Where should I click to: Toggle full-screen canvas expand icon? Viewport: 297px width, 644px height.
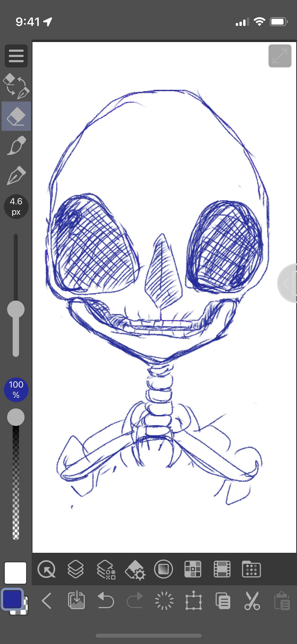click(x=280, y=56)
